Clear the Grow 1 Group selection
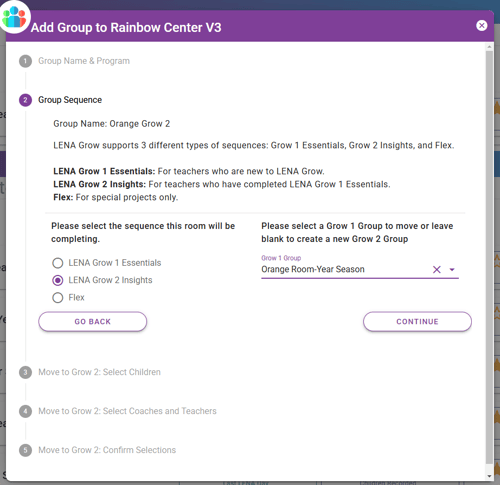 pyautogui.click(x=437, y=269)
